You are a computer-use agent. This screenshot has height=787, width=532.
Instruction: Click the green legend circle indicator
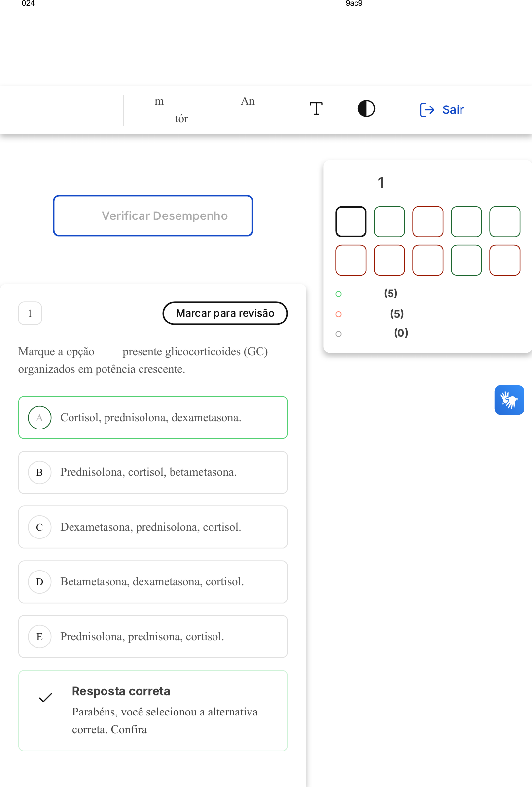(338, 294)
